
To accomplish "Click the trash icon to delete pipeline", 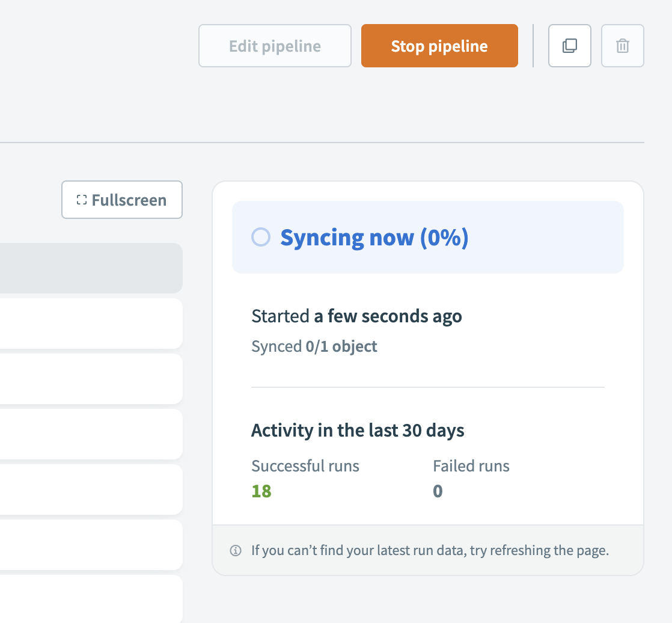I will click(x=622, y=46).
